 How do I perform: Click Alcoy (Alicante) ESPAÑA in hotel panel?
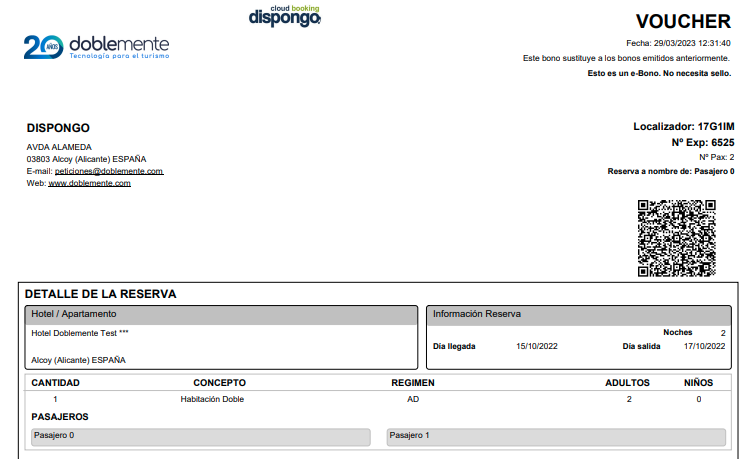pyautogui.click(x=79, y=360)
